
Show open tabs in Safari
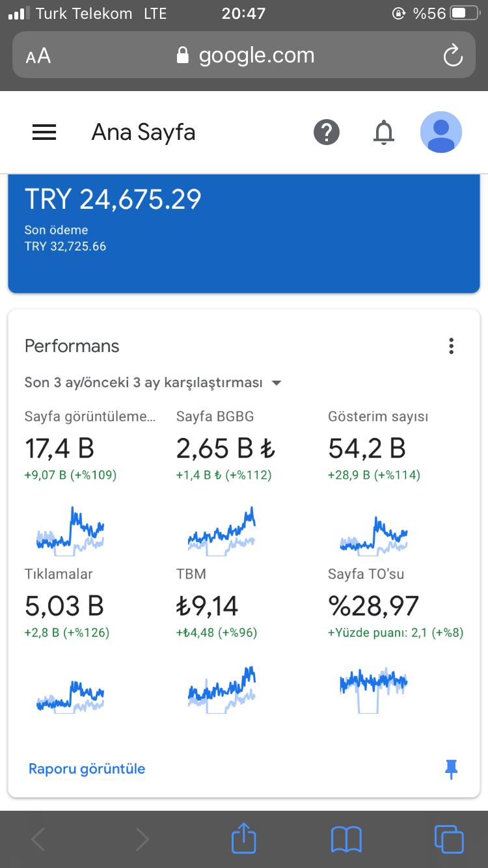449,839
